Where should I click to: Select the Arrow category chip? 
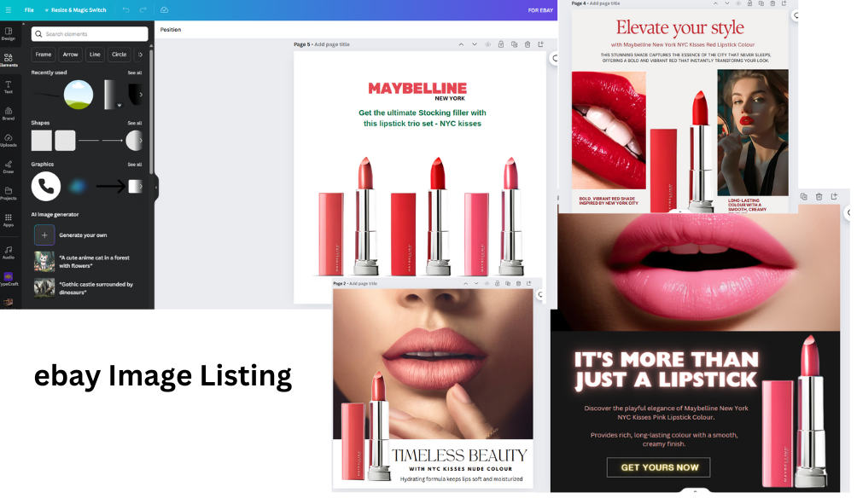pyautogui.click(x=70, y=55)
